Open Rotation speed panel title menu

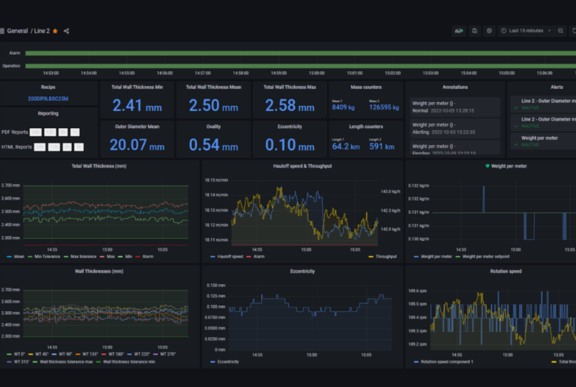(506, 271)
